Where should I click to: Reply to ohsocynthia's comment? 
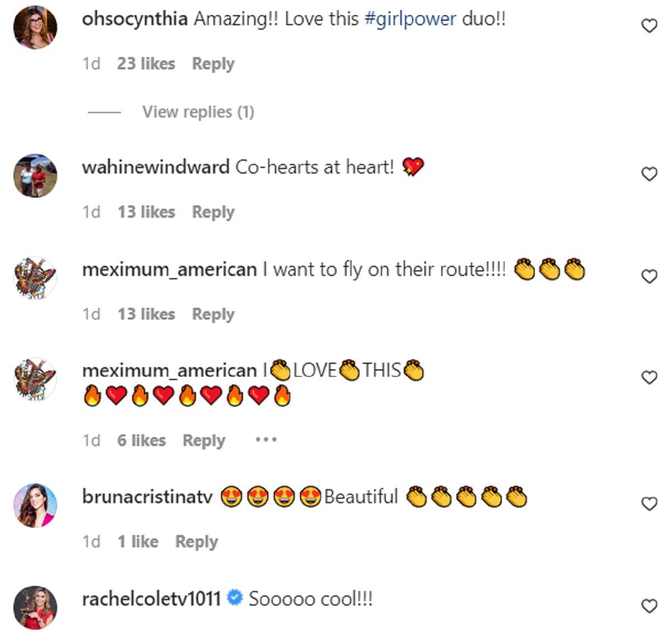(x=213, y=64)
